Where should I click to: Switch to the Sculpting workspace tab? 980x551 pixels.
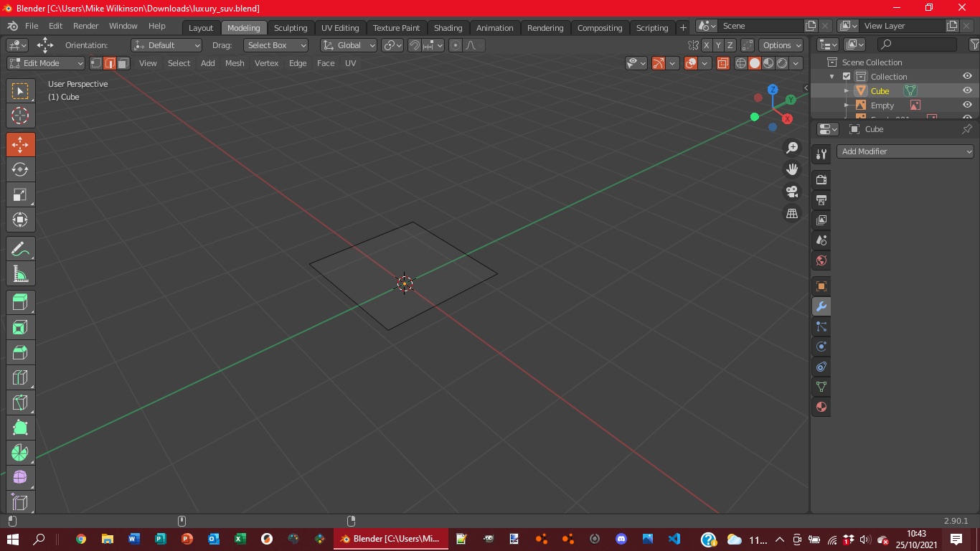pos(290,28)
